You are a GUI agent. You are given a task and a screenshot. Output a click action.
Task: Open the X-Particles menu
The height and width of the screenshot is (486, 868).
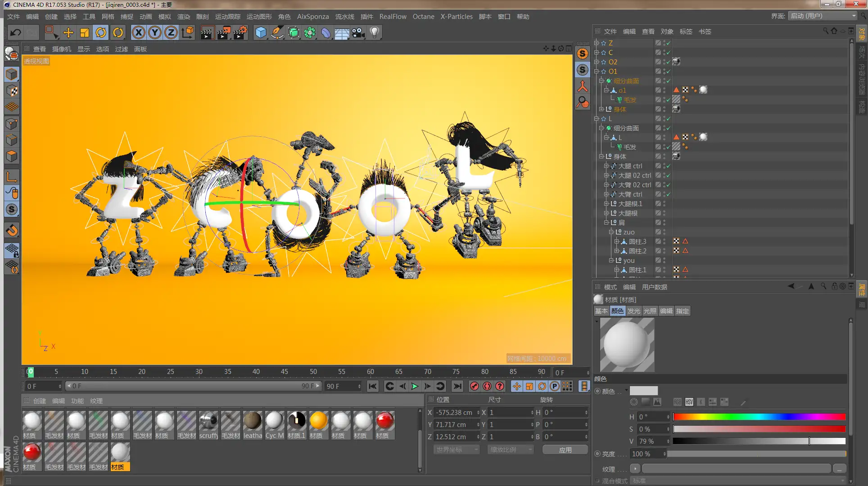click(x=457, y=17)
